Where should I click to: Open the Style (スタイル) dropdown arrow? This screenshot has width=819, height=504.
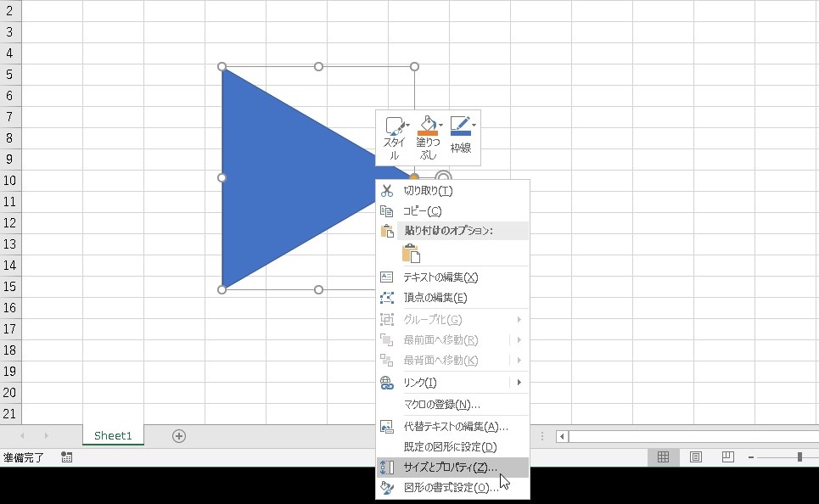click(408, 126)
